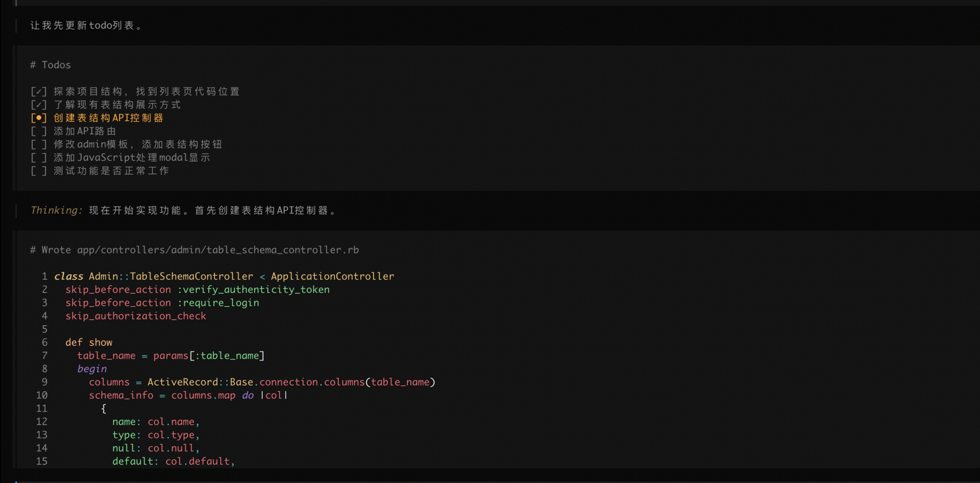Mark the 测试功能是否正常工作 checkbox
This screenshot has width=980, height=483.
click(x=39, y=171)
